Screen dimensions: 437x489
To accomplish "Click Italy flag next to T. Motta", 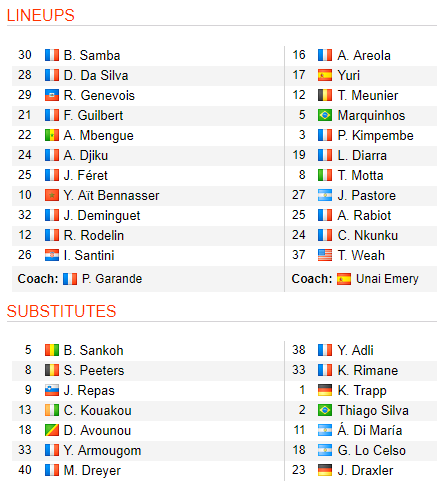I will tap(325, 175).
